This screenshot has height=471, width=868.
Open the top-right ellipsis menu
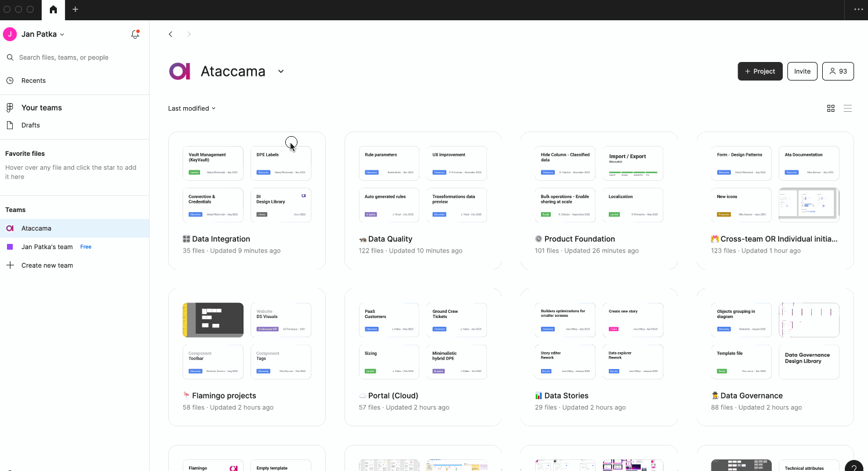pyautogui.click(x=858, y=9)
